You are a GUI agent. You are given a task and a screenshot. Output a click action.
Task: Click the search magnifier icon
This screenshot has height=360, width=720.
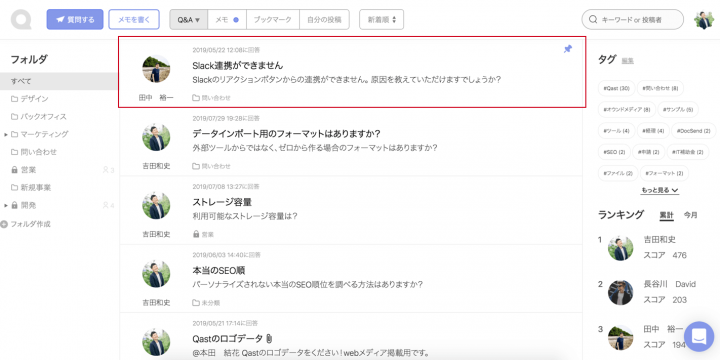(x=593, y=20)
